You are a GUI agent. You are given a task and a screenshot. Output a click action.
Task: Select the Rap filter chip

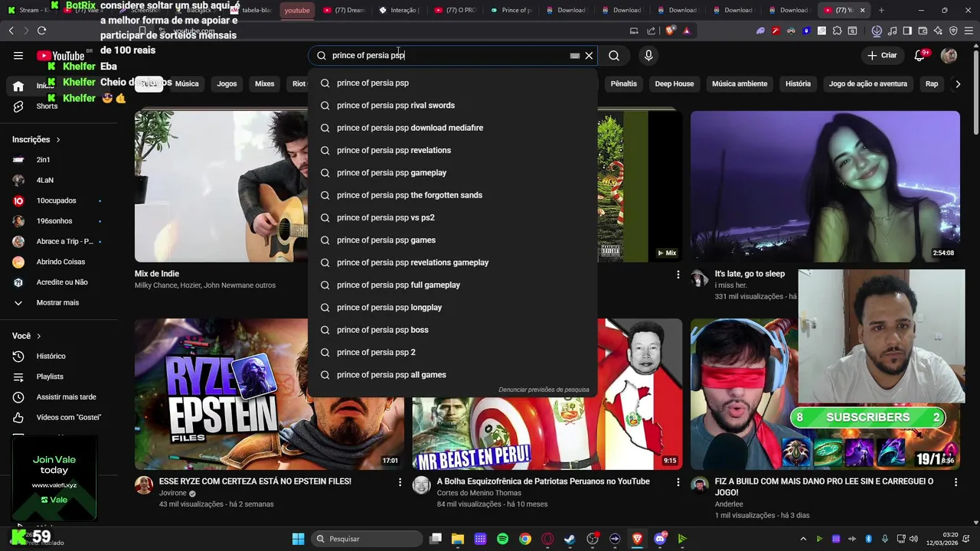(x=931, y=83)
